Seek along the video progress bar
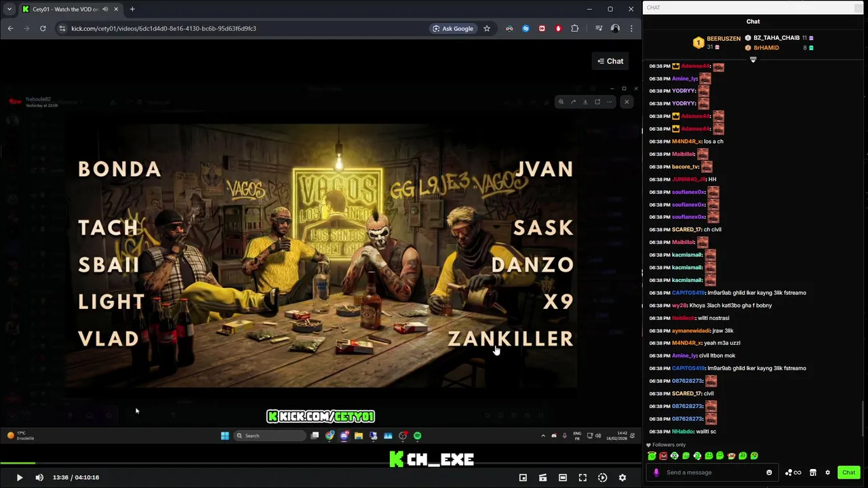Screen dimensions: 868x488 320,464
